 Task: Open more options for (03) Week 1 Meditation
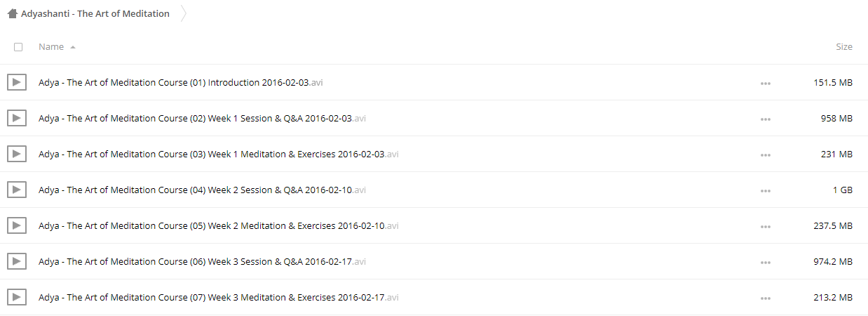[765, 154]
